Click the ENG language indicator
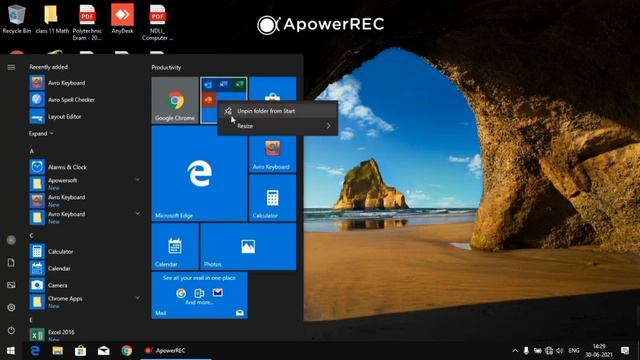This screenshot has height=360, width=640. (x=574, y=351)
